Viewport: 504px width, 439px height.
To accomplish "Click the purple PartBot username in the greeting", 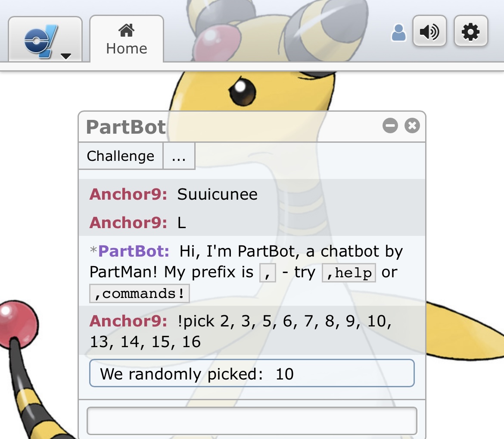I will point(134,251).
